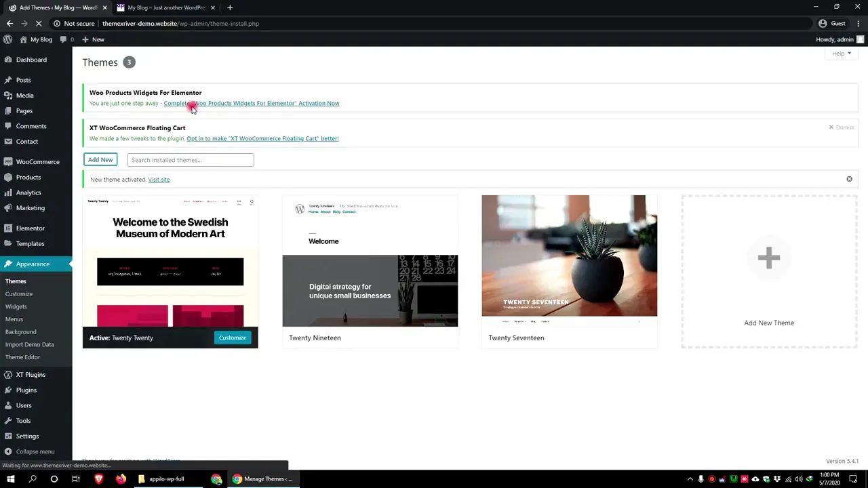Open Manage Themes Chrome taskbar window

[x=263, y=479]
